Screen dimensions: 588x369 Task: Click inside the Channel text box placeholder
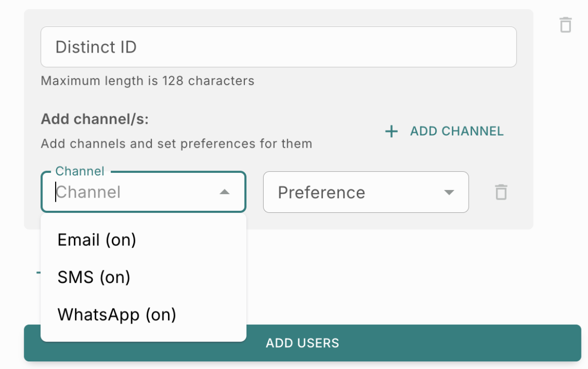(89, 192)
